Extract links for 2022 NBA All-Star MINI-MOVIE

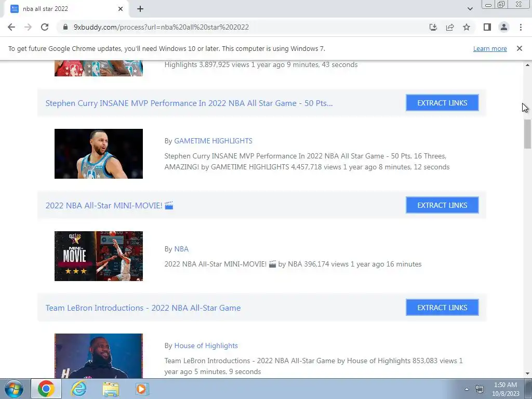point(442,205)
